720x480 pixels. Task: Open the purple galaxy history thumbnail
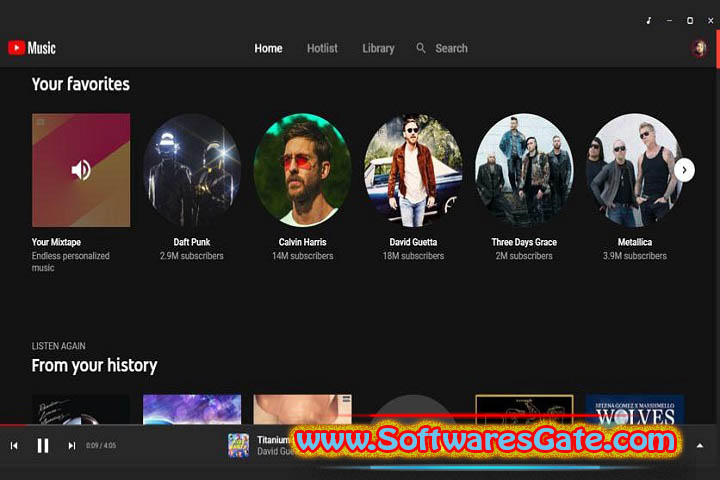(192, 409)
